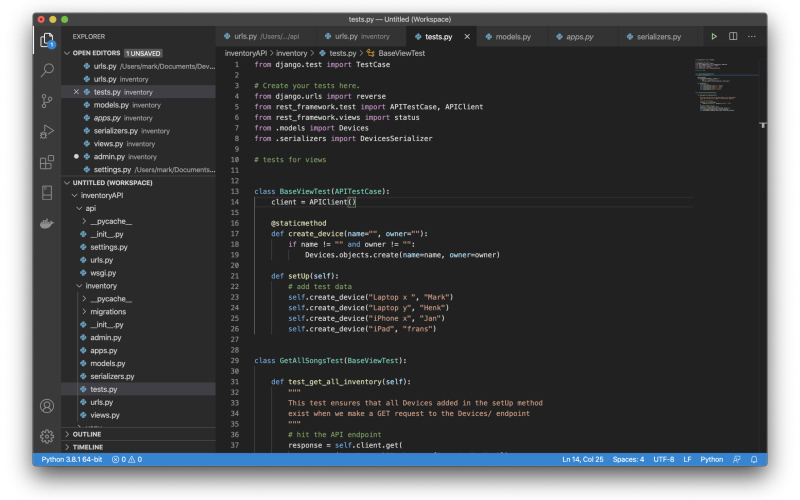Click the feedback icon in status bar
Screen dimensions: 800x500
(x=737, y=460)
